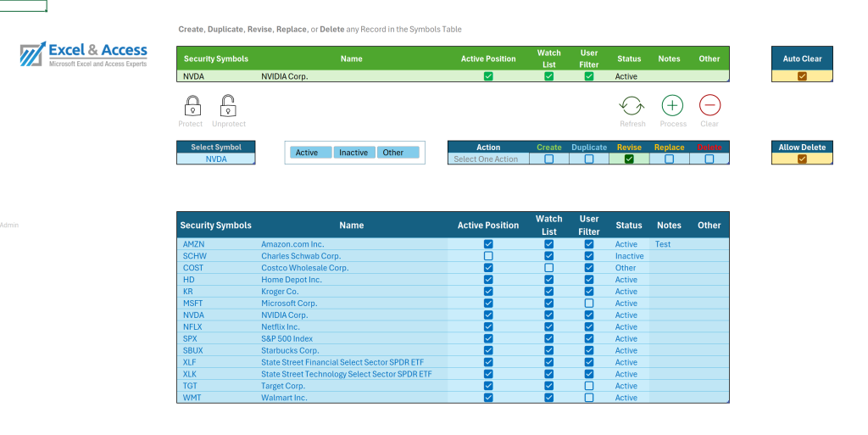868x435 pixels.
Task: Uncheck the Revise action checkbox
Action: 629,159
